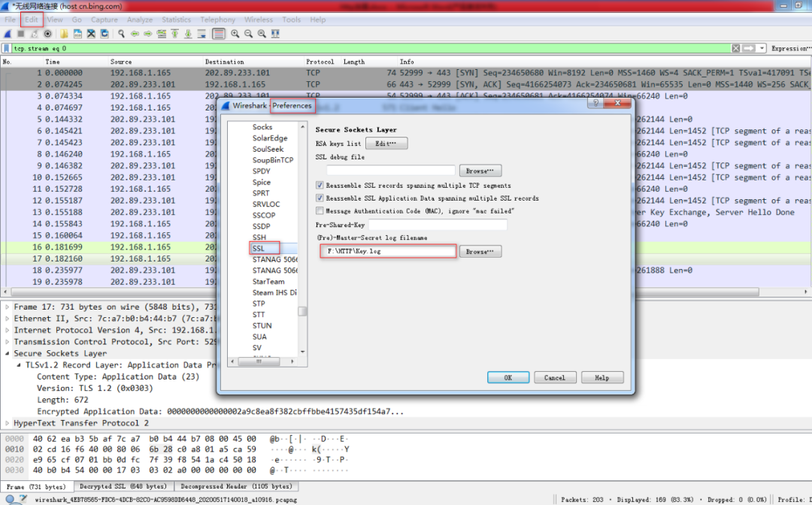Start a new capture with the shark fin icon
The height and width of the screenshot is (505, 812).
coord(8,34)
